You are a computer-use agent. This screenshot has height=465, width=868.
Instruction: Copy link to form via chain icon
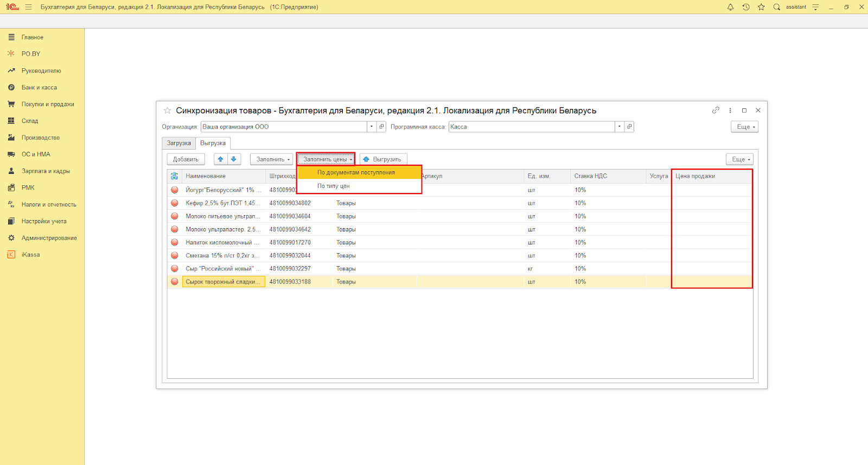[x=716, y=110]
